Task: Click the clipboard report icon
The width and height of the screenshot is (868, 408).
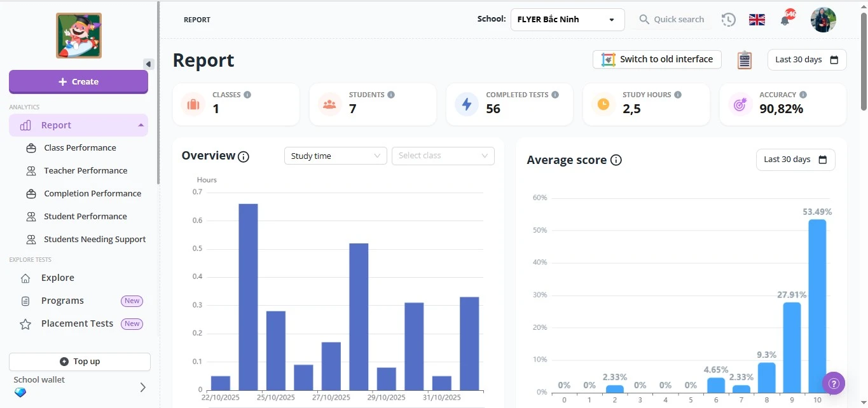Action: [x=744, y=60]
